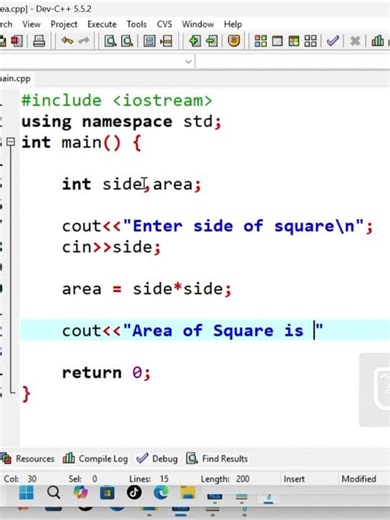
Task: Click the Debug checkmark toolbar icon
Action: 333,41
